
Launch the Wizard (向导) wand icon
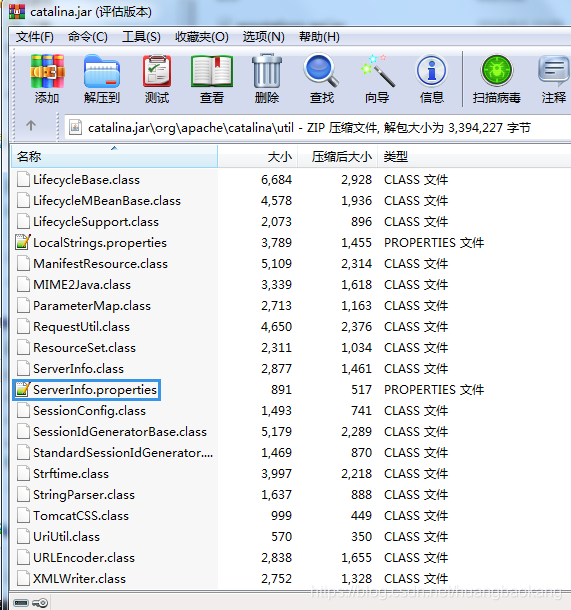377,70
